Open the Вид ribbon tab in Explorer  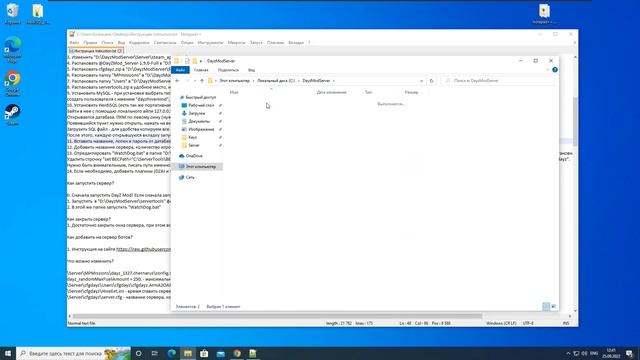point(251,70)
